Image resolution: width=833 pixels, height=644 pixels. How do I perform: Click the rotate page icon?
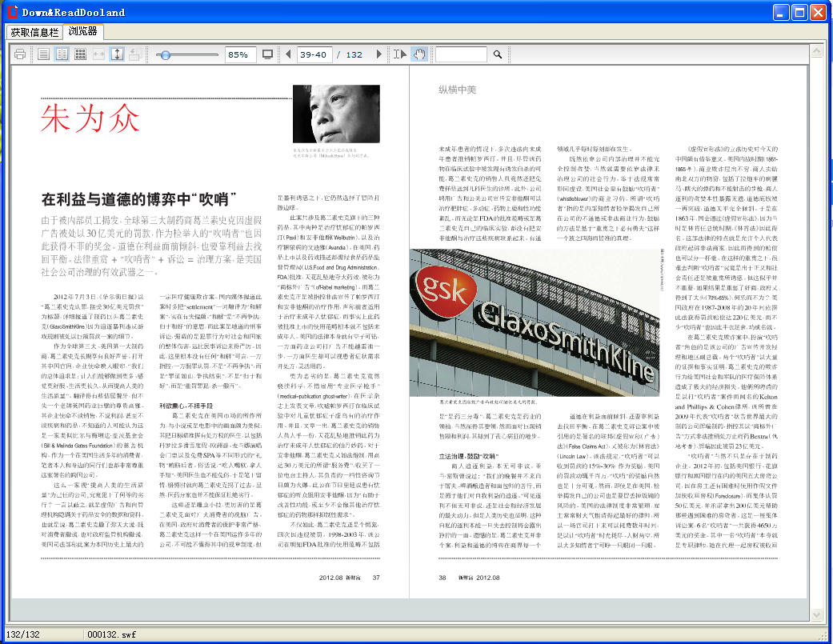tap(135, 54)
